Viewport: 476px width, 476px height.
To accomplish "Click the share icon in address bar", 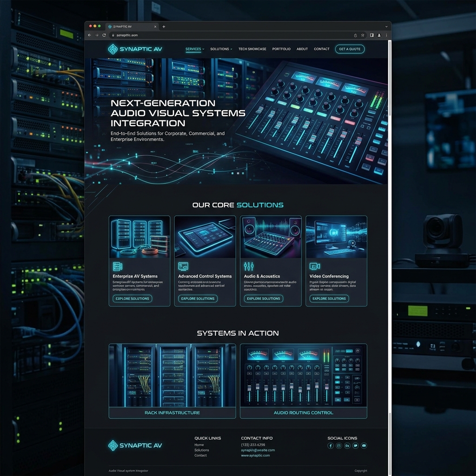I will point(356,35).
